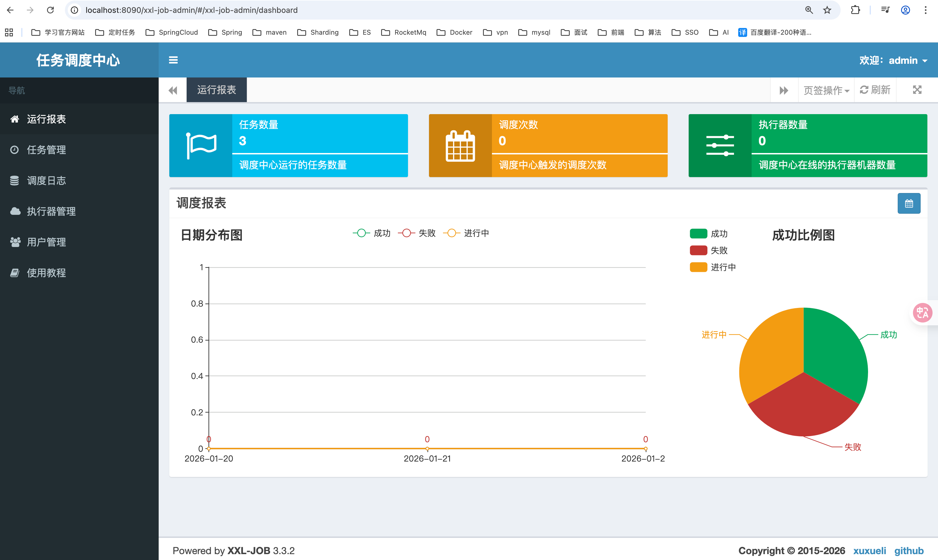Click the refresh 刷新 button
Viewport: 938px width, 560px height.
875,90
